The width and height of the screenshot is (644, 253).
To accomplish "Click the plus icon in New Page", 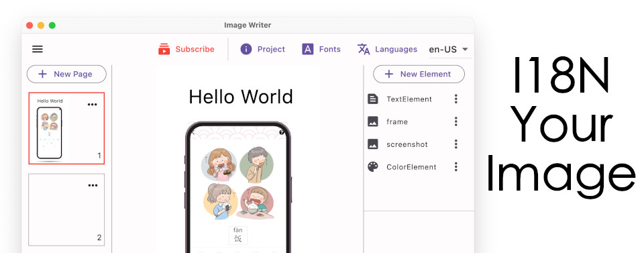I will coord(42,74).
